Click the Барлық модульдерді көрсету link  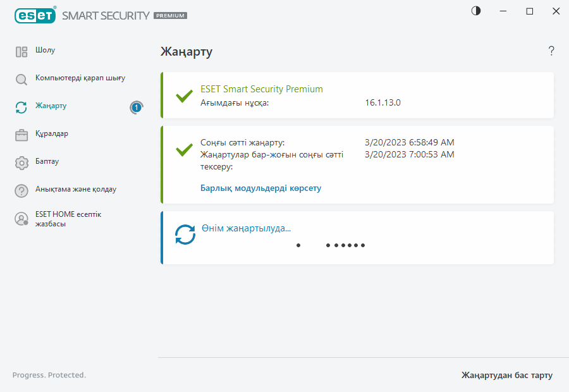(x=260, y=188)
